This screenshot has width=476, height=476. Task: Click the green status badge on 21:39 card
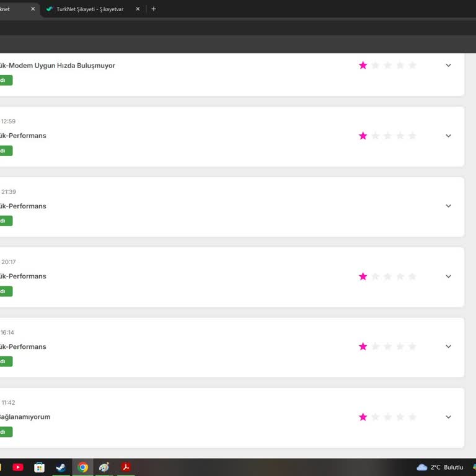6,221
